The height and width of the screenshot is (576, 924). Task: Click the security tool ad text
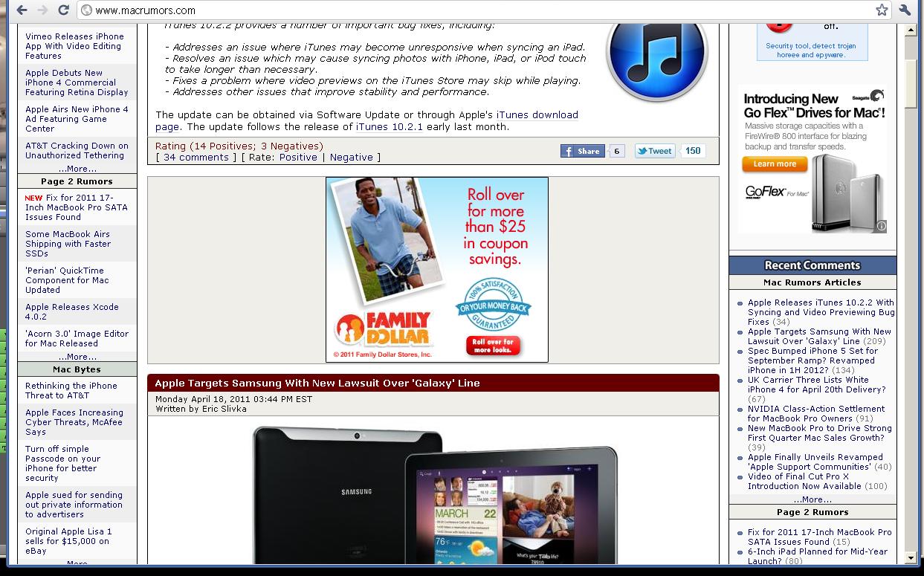[x=811, y=50]
